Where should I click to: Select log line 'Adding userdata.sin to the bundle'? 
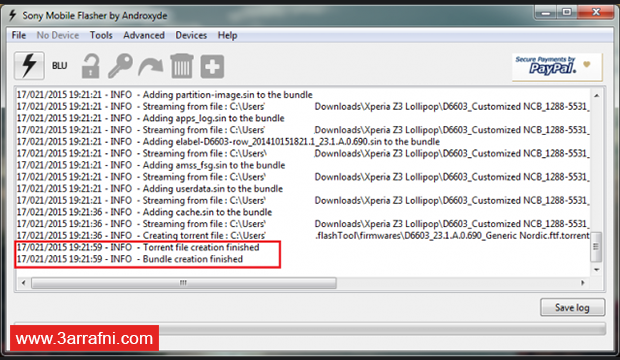[149, 188]
